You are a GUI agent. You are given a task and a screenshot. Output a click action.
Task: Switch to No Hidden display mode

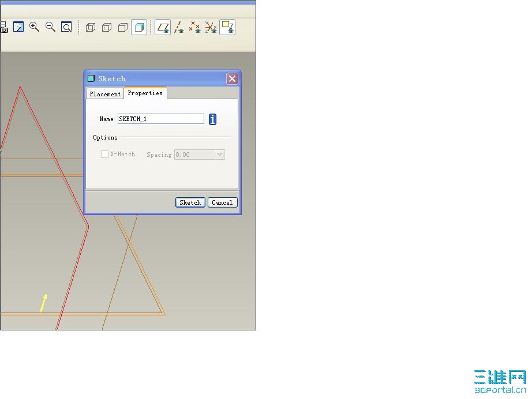click(123, 27)
